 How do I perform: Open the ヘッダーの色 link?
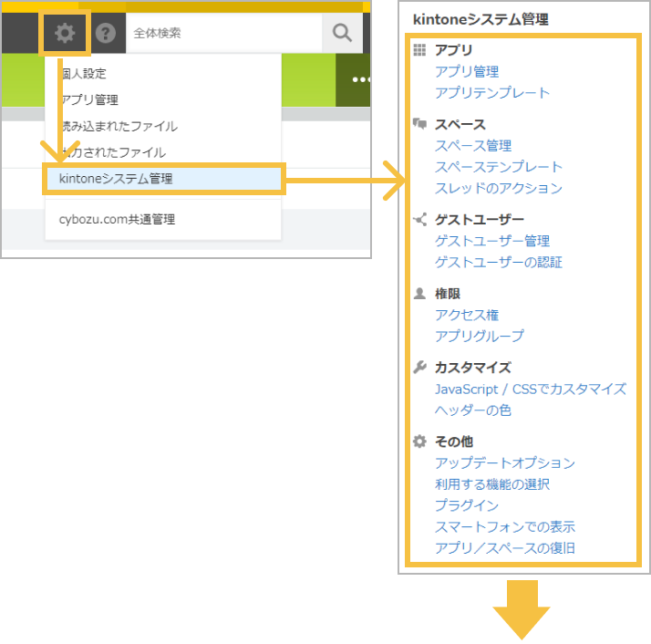click(473, 410)
